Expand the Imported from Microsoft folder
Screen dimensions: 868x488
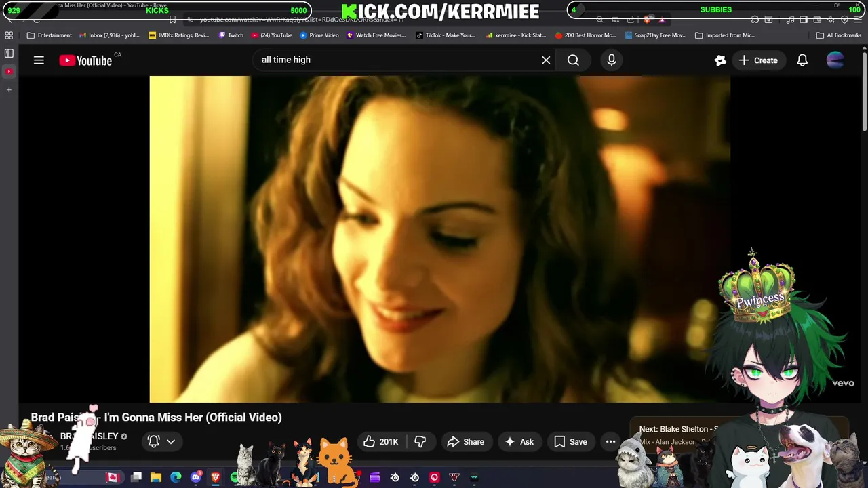tap(726, 35)
